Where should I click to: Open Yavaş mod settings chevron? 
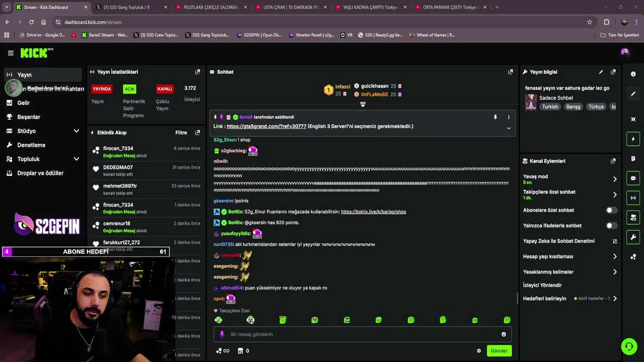[x=615, y=179]
